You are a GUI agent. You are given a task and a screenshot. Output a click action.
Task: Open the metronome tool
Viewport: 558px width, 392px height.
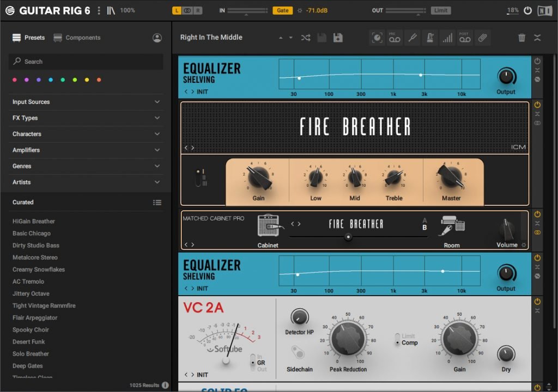click(x=430, y=38)
